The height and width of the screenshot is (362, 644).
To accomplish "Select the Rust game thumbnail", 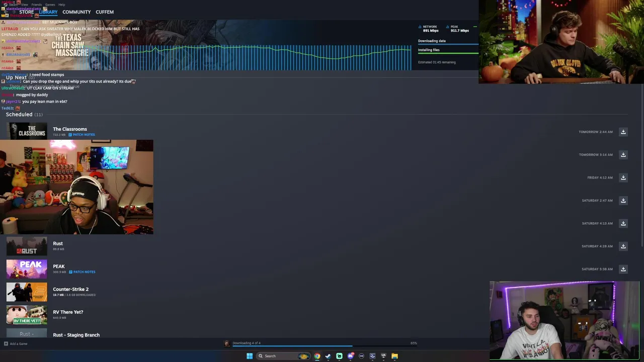I will [x=27, y=246].
